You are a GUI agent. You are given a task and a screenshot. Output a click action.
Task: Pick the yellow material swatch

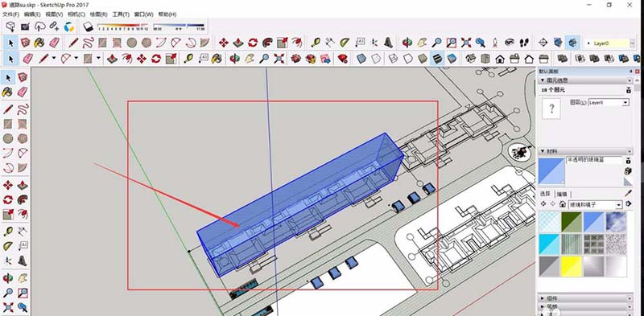click(572, 266)
